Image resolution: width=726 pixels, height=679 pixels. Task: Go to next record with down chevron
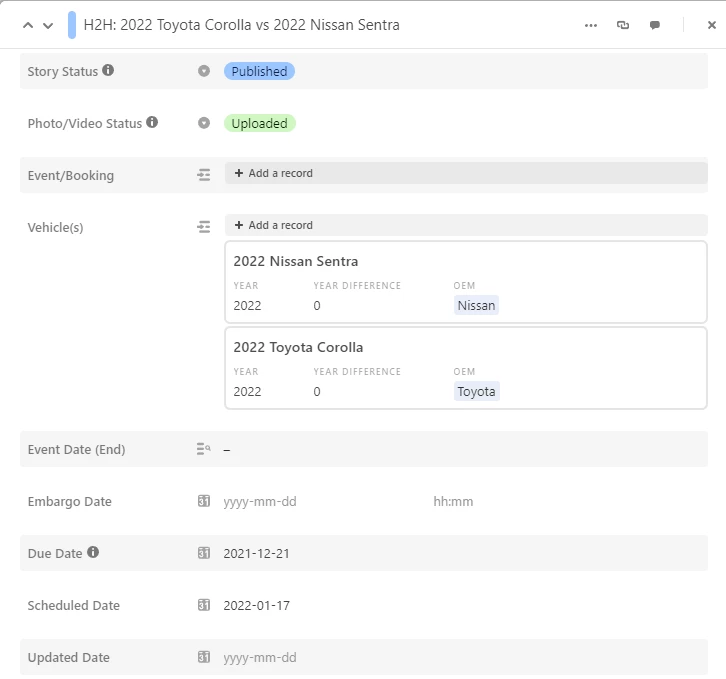click(48, 25)
